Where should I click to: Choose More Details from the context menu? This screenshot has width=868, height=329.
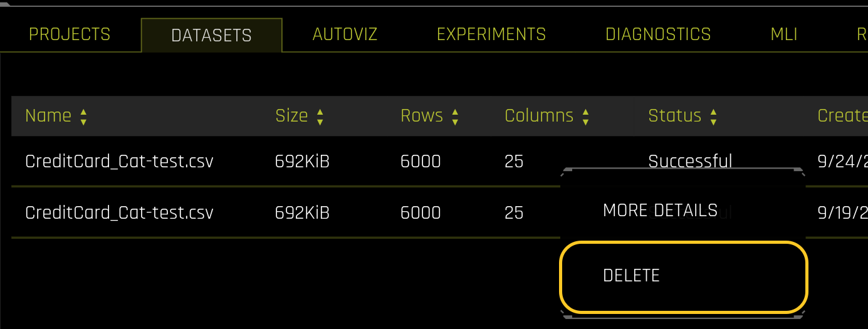(x=660, y=211)
